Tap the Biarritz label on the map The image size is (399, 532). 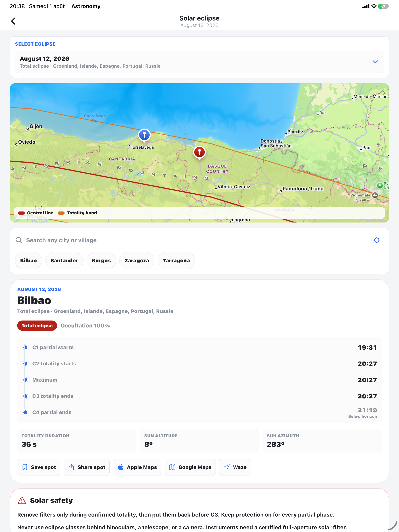tap(295, 132)
